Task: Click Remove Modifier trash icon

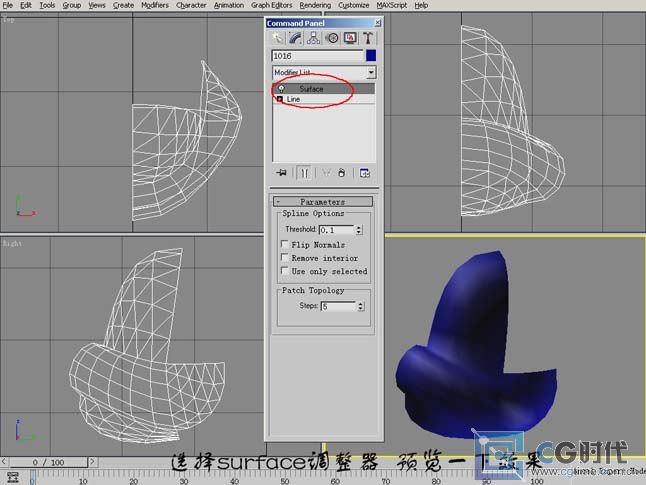Action: 341,173
